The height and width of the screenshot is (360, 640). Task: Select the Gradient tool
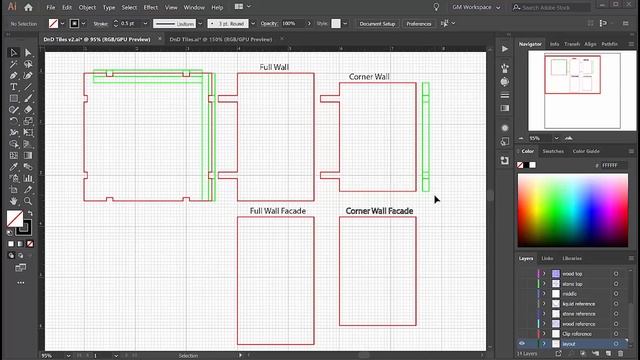pos(28,156)
